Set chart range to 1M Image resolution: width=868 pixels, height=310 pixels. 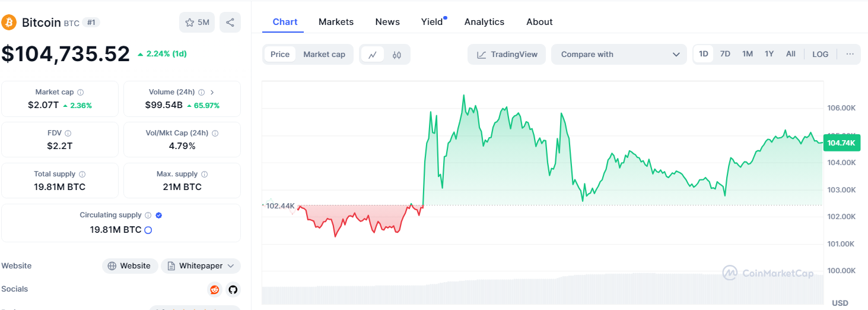click(x=748, y=54)
